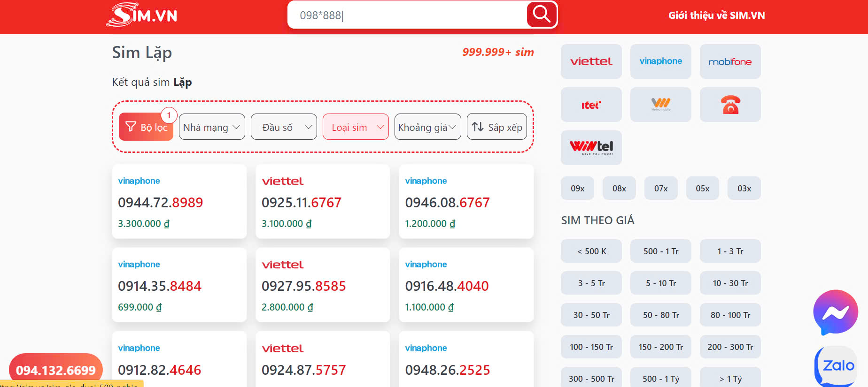Open sim number 0925.11.6767
The image size is (868, 387).
(302, 202)
